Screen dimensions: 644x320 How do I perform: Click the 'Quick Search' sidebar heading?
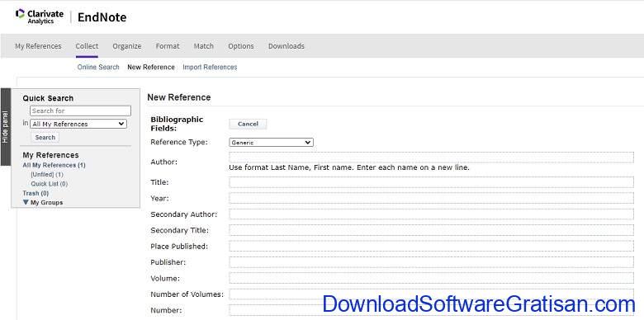coord(48,98)
